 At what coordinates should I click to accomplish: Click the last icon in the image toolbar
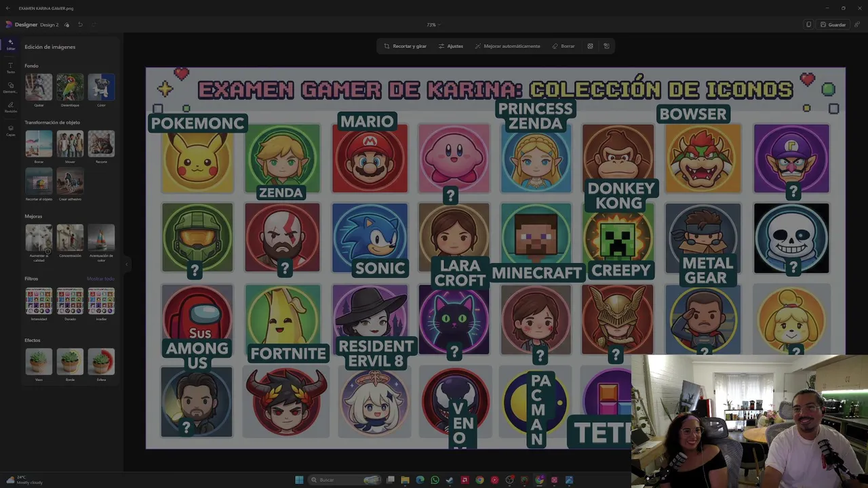[606, 46]
